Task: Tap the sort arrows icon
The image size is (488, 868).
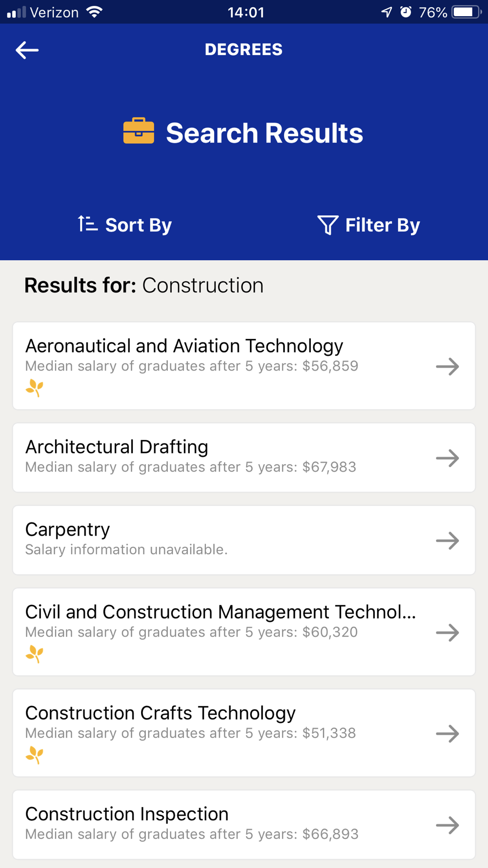Action: 88,224
